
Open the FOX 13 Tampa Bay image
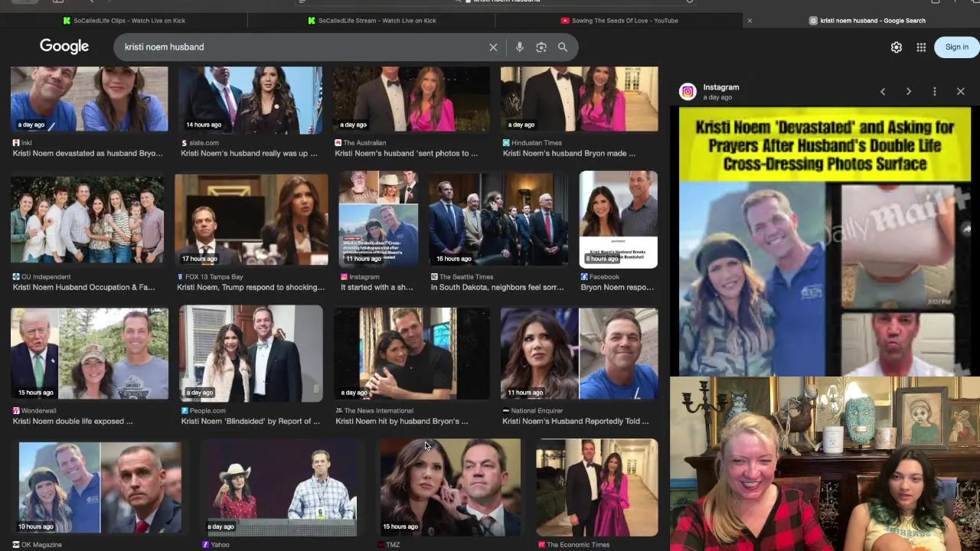pos(251,220)
